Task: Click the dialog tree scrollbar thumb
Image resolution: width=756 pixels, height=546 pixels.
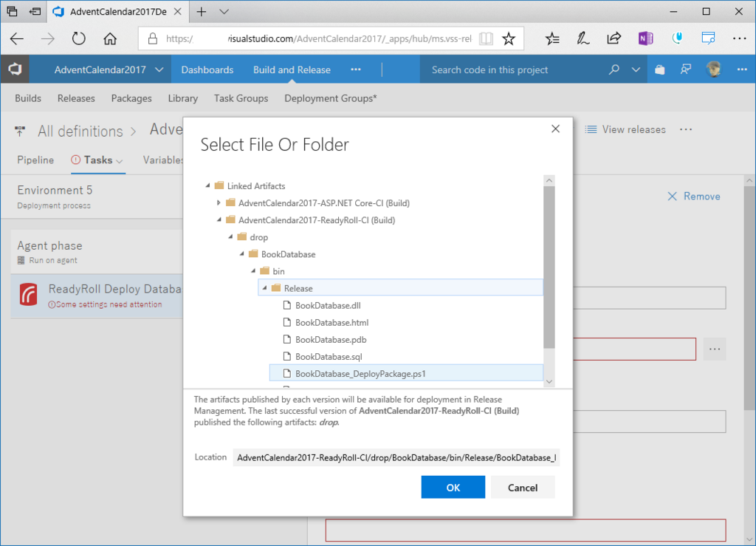Action: 549,267
